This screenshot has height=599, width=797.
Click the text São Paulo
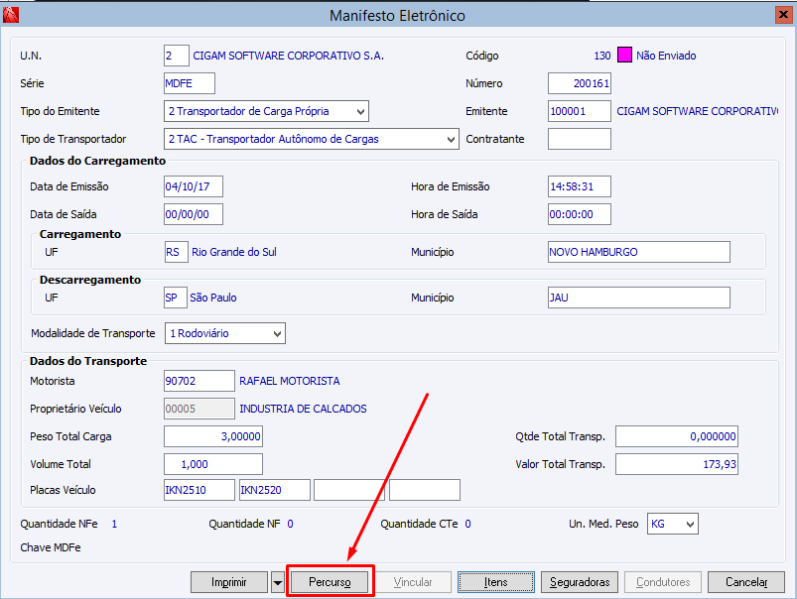point(213,297)
